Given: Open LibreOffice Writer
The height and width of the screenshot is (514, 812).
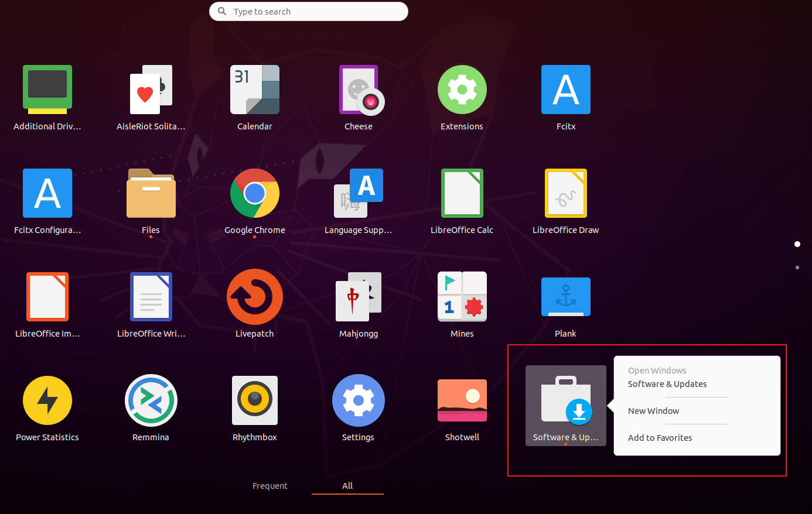Looking at the screenshot, I should pyautogui.click(x=151, y=297).
